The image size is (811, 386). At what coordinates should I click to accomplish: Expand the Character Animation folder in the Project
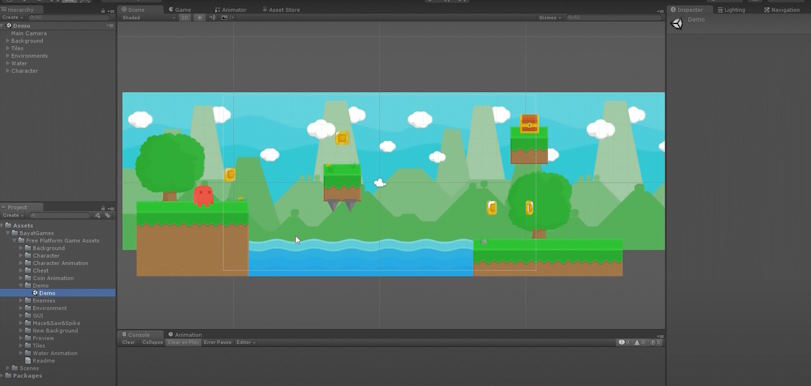coord(21,263)
